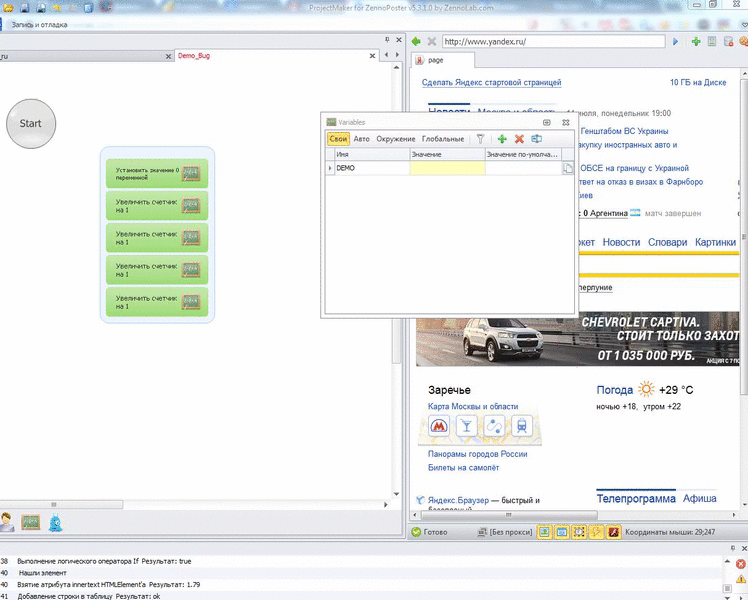Open 'Карта Москвы и области' link

(x=473, y=406)
